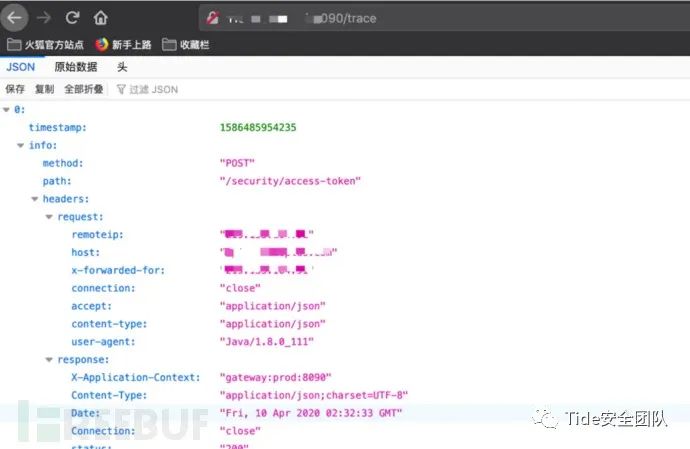This screenshot has width=690, height=449.
Task: Select the response Connection: key
Action: pyautogui.click(x=103, y=431)
